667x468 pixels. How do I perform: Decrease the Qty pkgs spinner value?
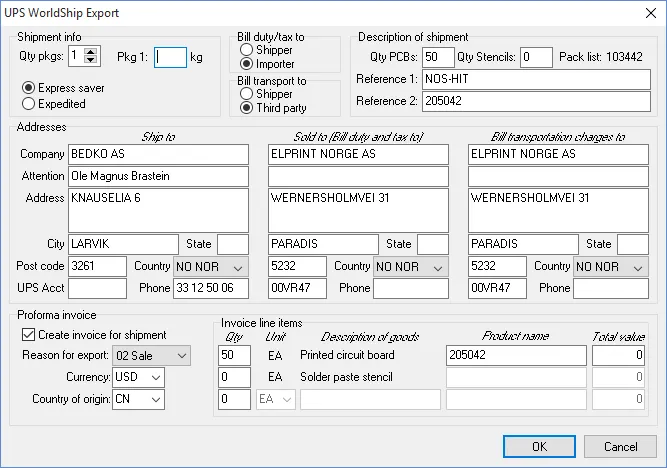point(90,60)
